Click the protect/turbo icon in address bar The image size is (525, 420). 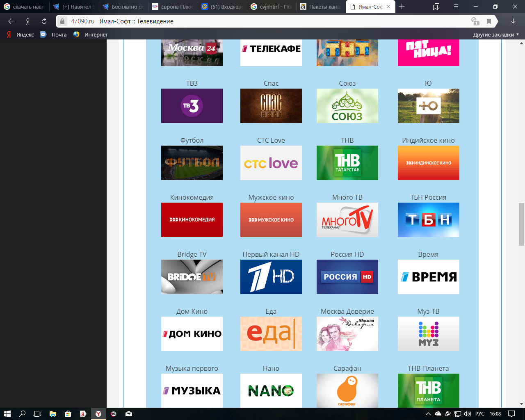point(475,21)
